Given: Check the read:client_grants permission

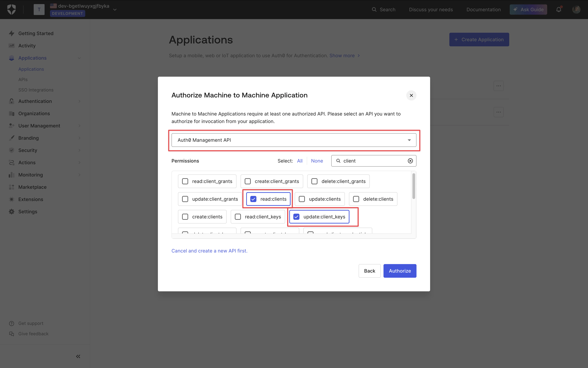Looking at the screenshot, I should [x=185, y=181].
